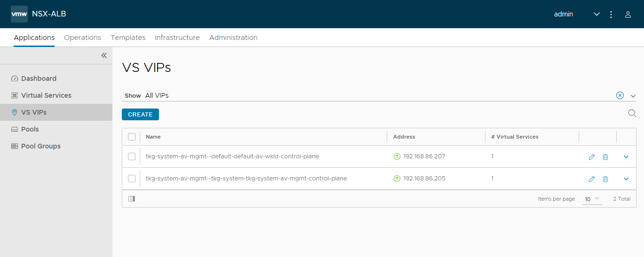Click the # Virtual Services column header

(x=515, y=137)
